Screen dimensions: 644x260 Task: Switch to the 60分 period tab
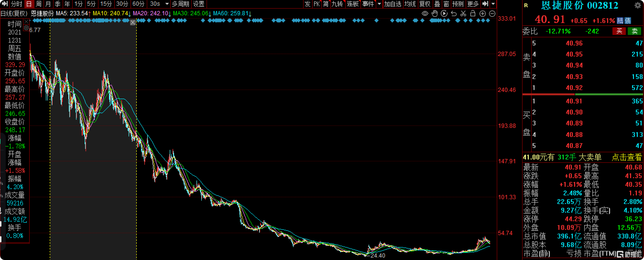pos(138,4)
